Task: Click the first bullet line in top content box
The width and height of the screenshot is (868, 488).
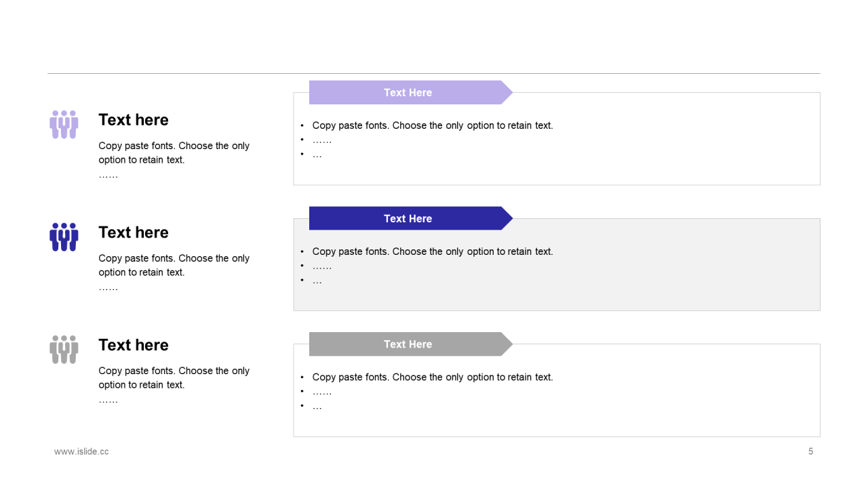Action: (433, 125)
